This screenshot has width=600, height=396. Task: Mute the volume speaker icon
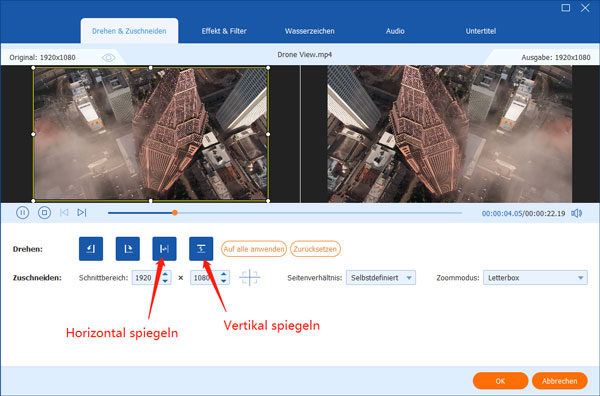click(x=577, y=213)
